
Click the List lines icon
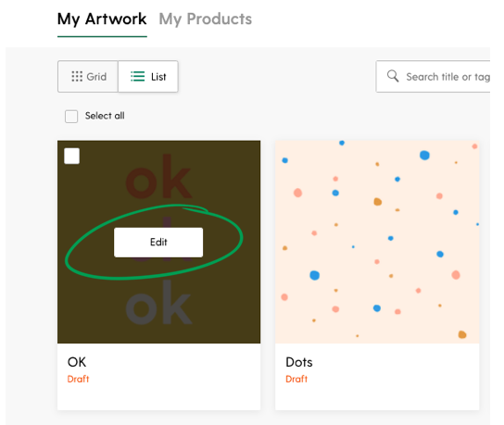pos(137,77)
